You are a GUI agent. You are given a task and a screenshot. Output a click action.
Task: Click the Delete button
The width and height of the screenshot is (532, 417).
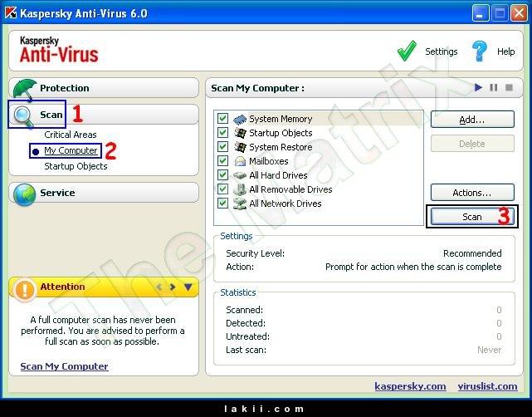click(472, 144)
